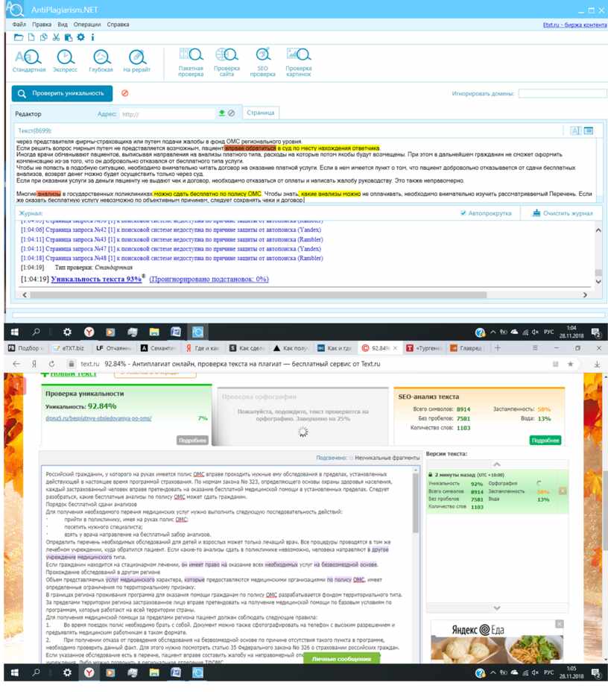Screen dimensions: 608x700
Task: Toggle Неуникальные фрагменты highlighting option
Action: pyautogui.click(x=351, y=458)
